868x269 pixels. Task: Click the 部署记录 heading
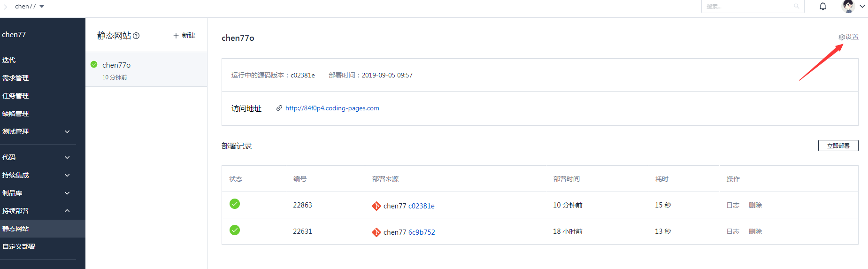coord(237,146)
